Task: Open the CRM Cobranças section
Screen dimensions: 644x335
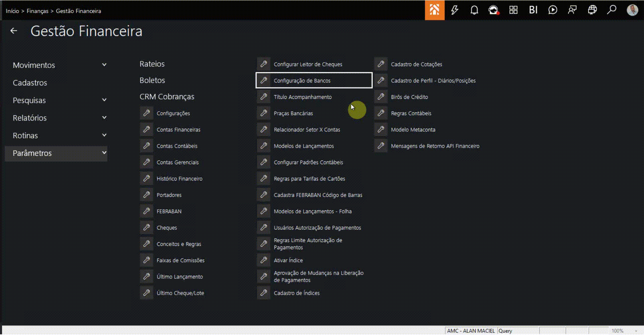Action: 167,97
